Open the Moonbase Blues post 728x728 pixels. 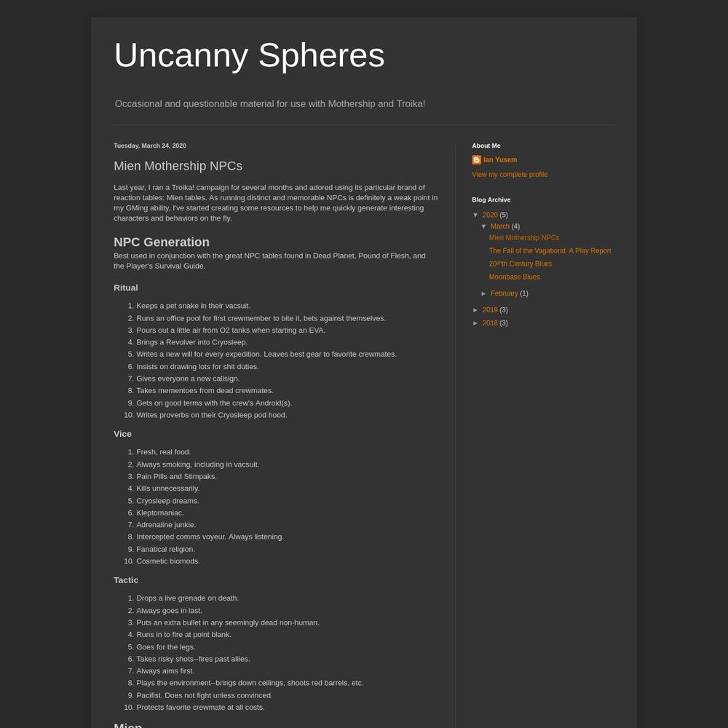[x=515, y=277]
